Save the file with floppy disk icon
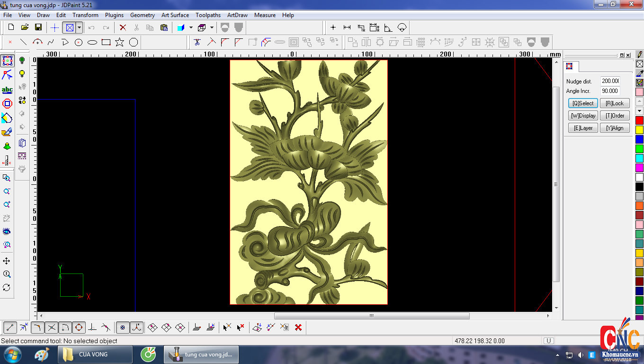The height and width of the screenshot is (364, 644). (38, 27)
